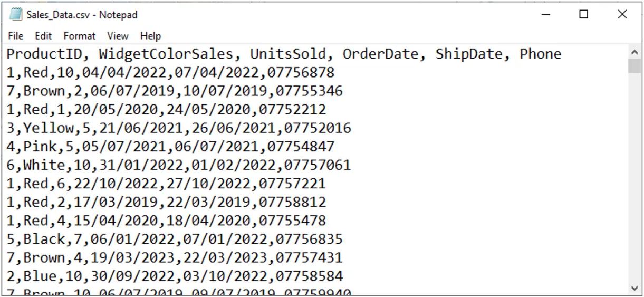Screen dimensions: 644x297
Task: Click the Notepad icon in title bar
Action: (x=16, y=15)
